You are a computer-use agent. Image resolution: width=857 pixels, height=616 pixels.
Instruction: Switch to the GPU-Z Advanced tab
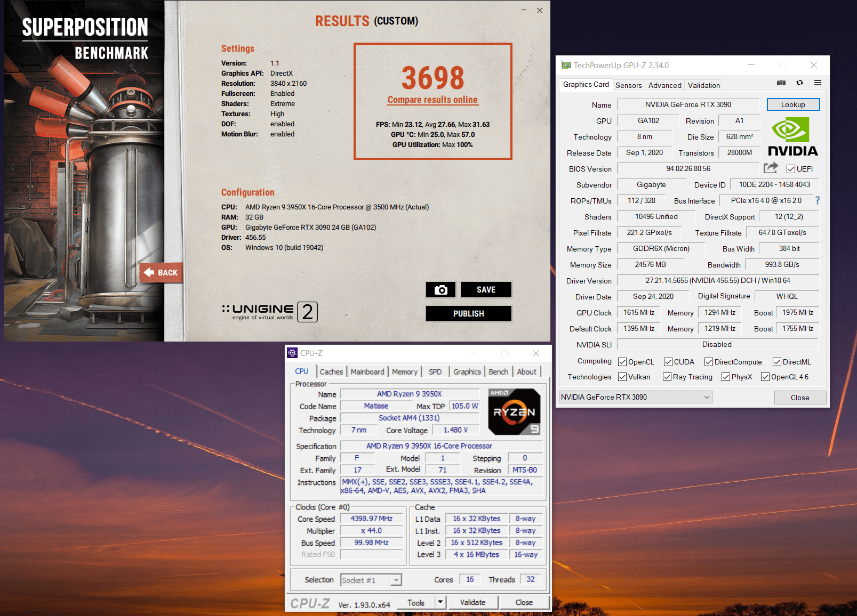(x=664, y=85)
